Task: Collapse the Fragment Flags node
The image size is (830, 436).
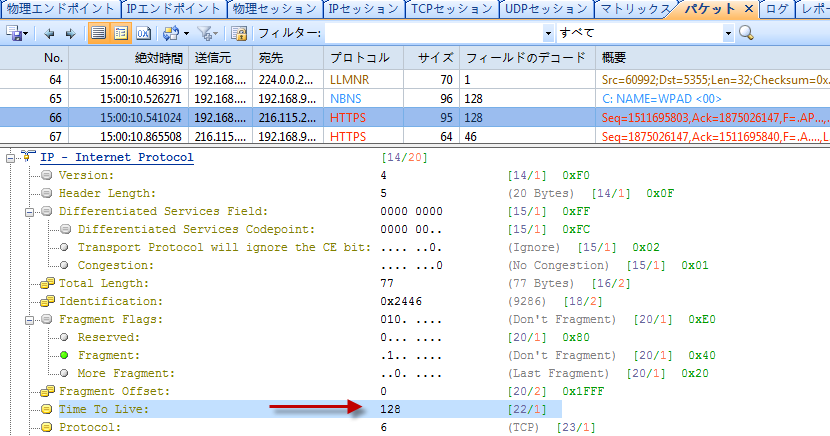Action: tap(30, 319)
